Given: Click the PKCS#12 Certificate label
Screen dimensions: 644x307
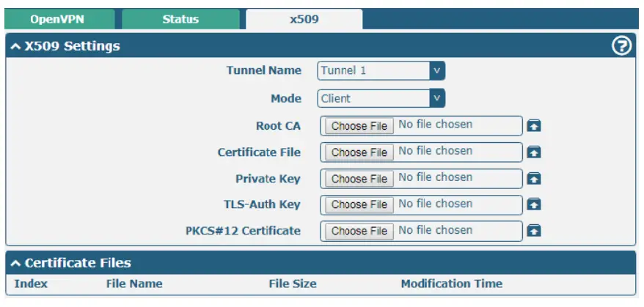Looking at the screenshot, I should click(243, 231).
